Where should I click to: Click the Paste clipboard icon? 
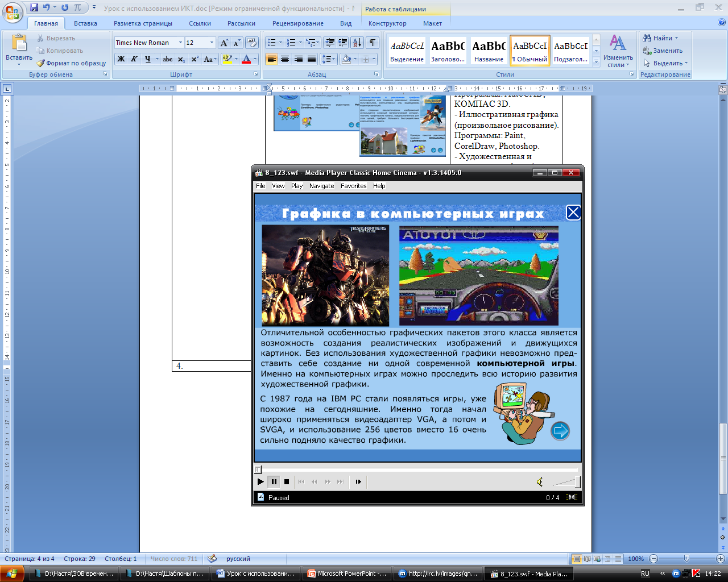pyautogui.click(x=19, y=43)
